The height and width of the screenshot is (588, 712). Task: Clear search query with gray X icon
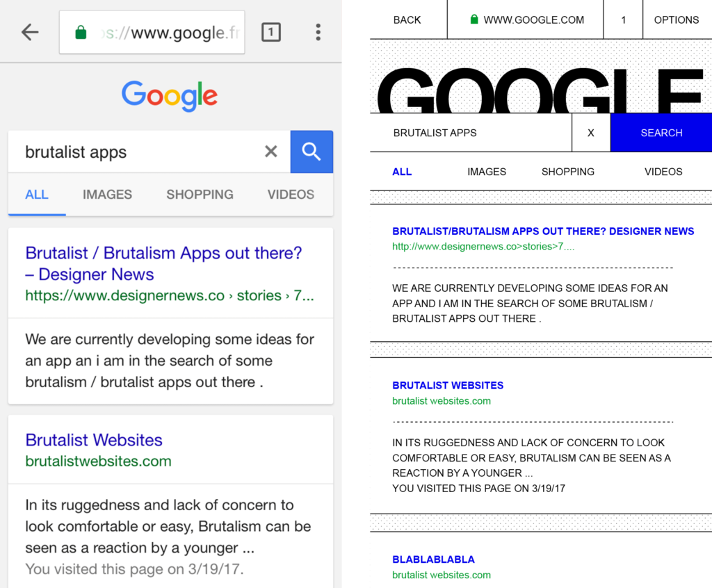[x=271, y=152]
